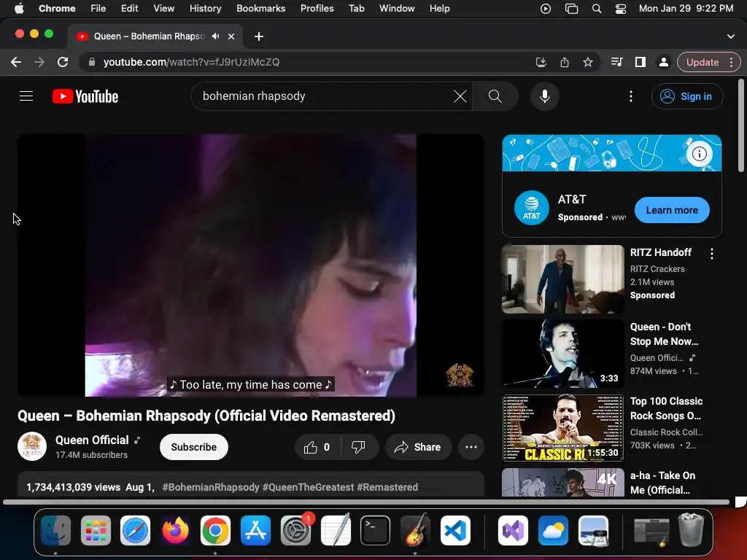Open the YouTube hamburger guide menu
Viewport: 747px width, 560px height.
point(26,96)
